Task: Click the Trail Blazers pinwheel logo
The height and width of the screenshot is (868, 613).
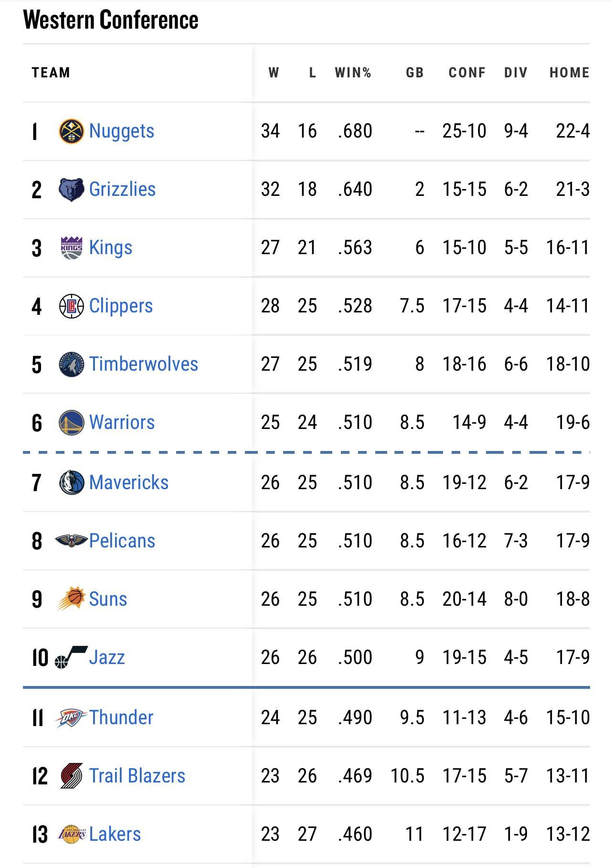Action: point(72,776)
